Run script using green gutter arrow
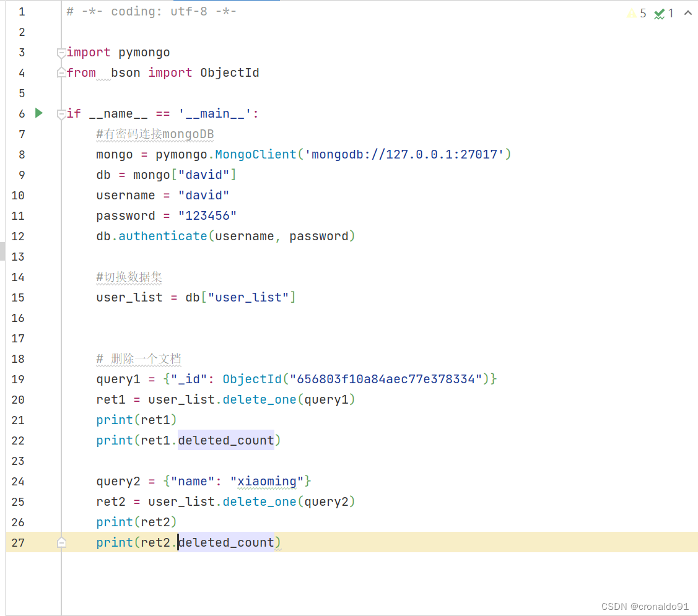 tap(39, 113)
